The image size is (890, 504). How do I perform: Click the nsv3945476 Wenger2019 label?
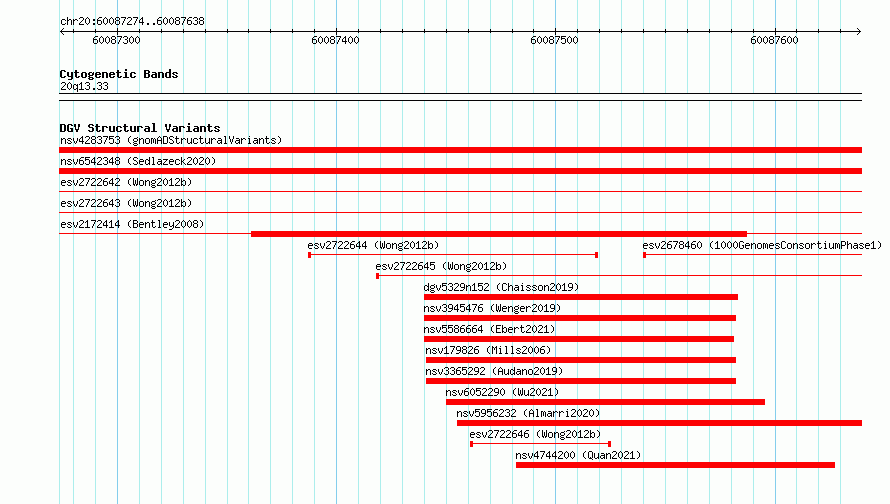(492, 308)
